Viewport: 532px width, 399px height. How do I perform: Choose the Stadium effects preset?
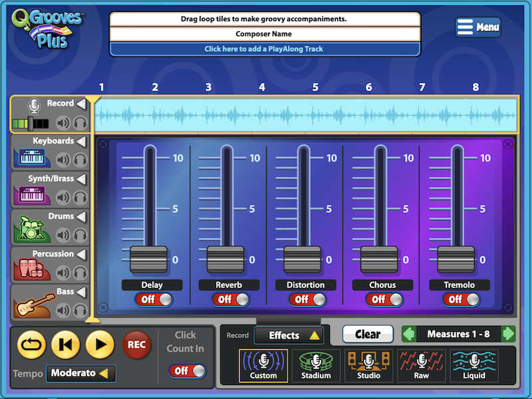(316, 366)
